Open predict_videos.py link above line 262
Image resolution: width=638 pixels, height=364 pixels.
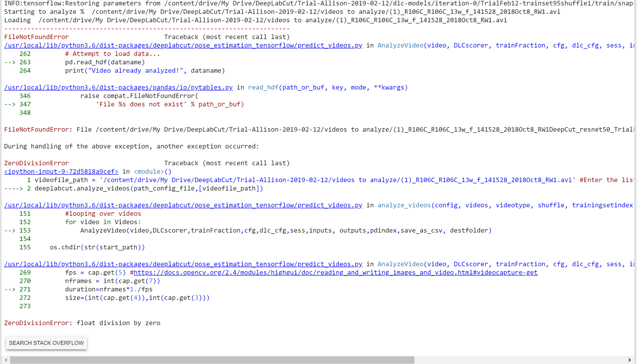pos(183,45)
